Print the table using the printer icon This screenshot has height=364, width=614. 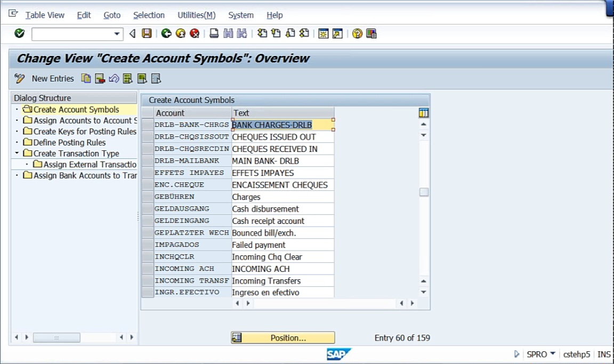(x=214, y=34)
